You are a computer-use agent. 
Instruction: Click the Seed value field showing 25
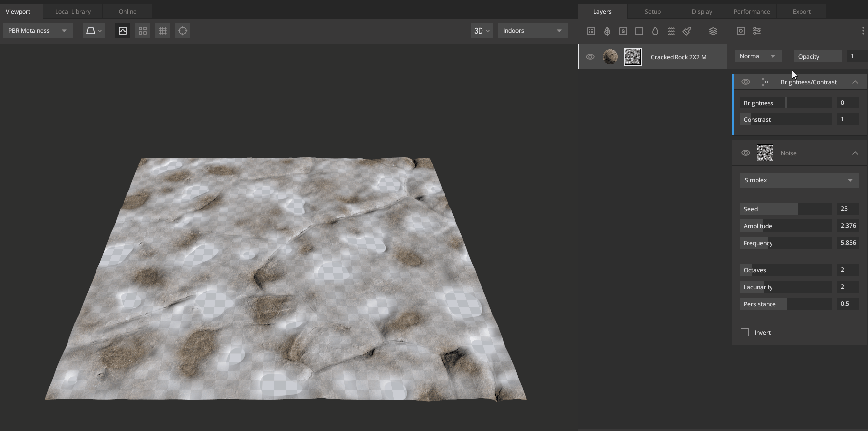[x=848, y=209]
